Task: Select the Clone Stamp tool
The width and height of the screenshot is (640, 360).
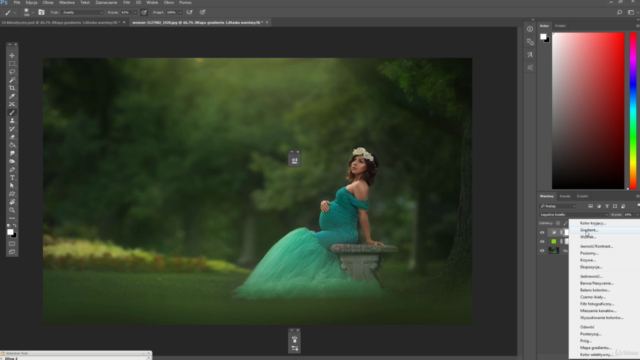Action: click(12, 121)
